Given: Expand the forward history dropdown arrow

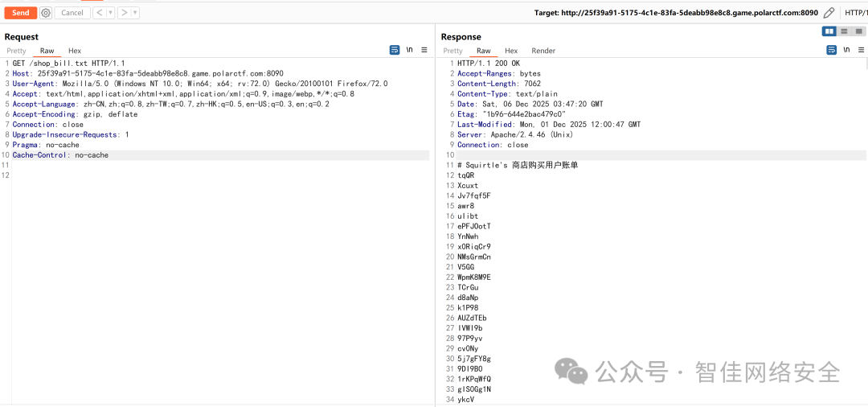Looking at the screenshot, I should pos(135,13).
